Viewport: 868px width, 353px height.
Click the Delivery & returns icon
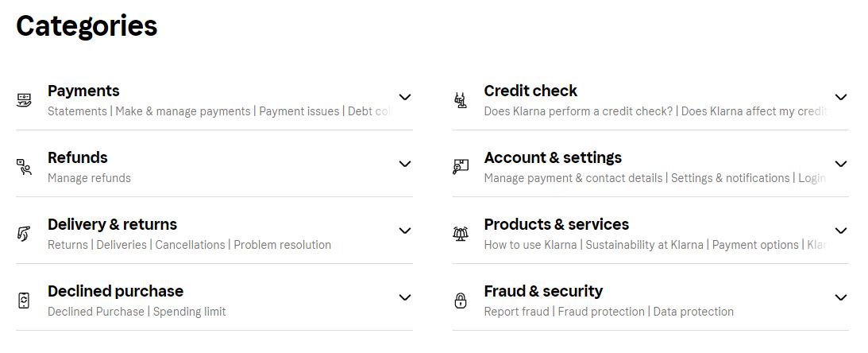[24, 234]
